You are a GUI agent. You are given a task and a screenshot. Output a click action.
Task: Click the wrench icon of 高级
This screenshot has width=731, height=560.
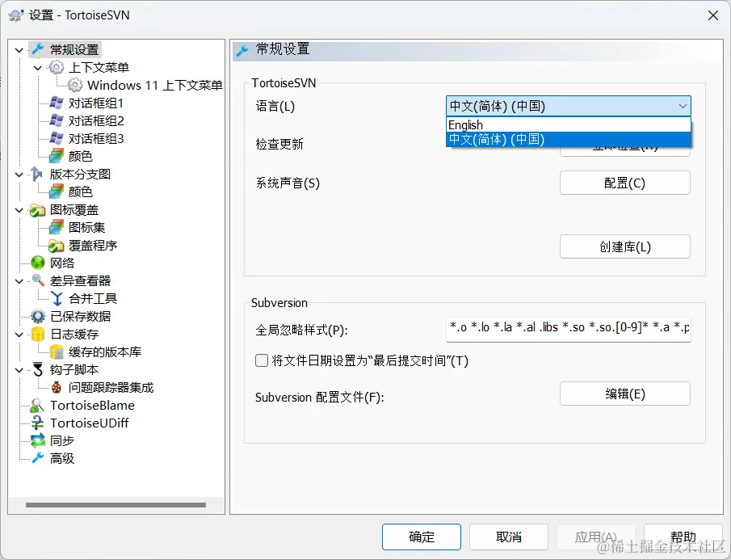[38, 458]
